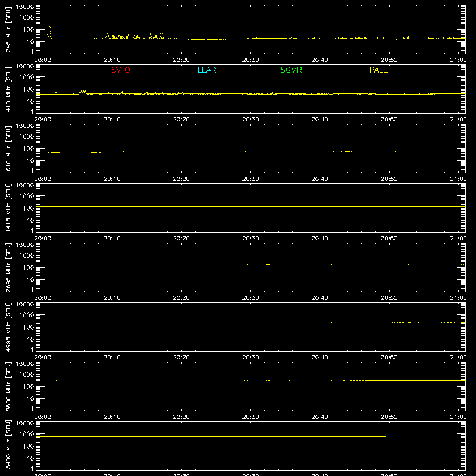476x476 pixels.
Task: Click the cyan LEAR station label
Action: [206, 70]
